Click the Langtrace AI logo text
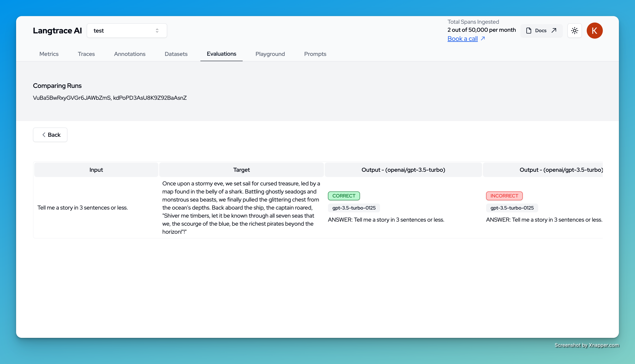Screen dimensions: 635x364 tap(57, 31)
